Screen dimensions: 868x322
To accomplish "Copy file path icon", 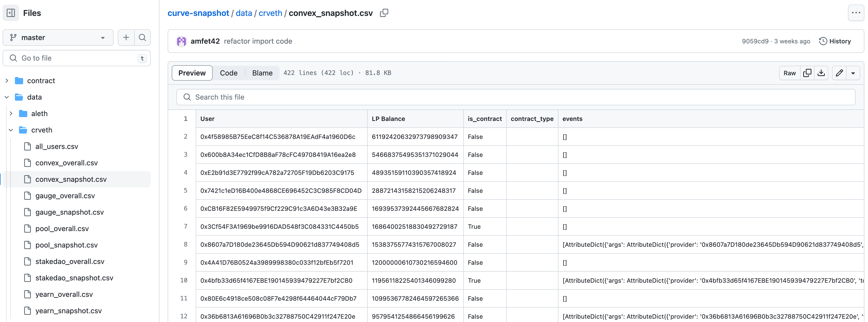I will pyautogui.click(x=384, y=13).
